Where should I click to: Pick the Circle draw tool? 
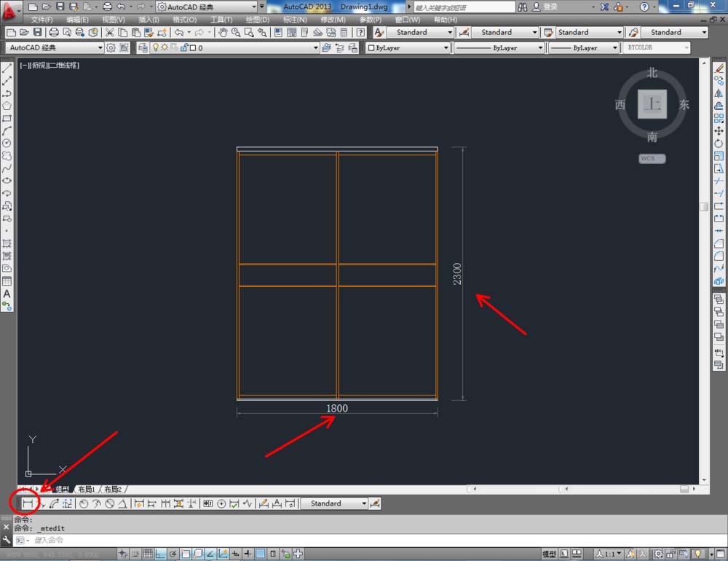point(7,143)
